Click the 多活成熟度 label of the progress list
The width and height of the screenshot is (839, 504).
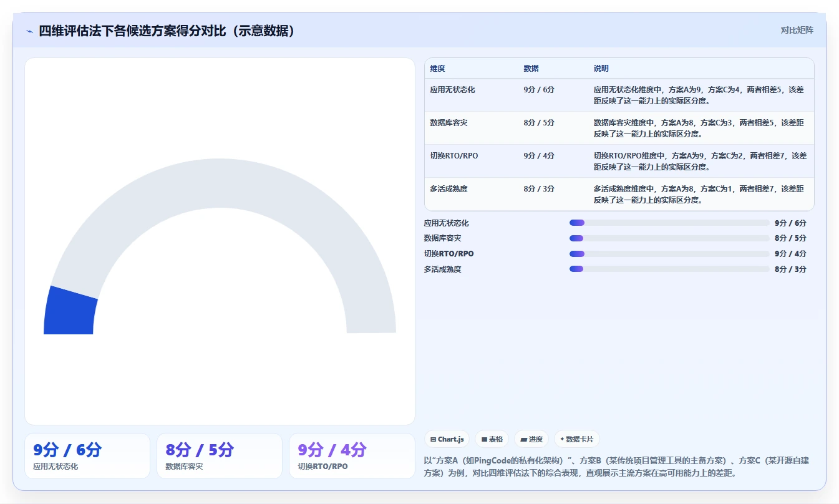(x=442, y=269)
